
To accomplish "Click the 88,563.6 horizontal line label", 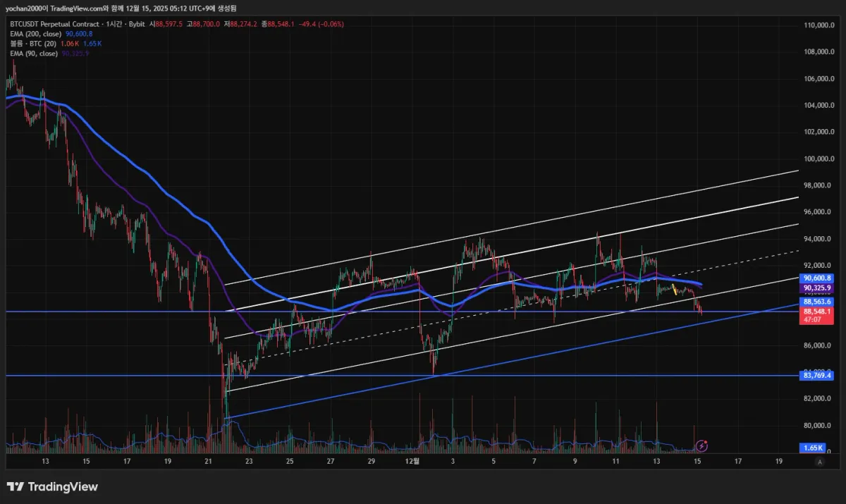I will pyautogui.click(x=818, y=302).
